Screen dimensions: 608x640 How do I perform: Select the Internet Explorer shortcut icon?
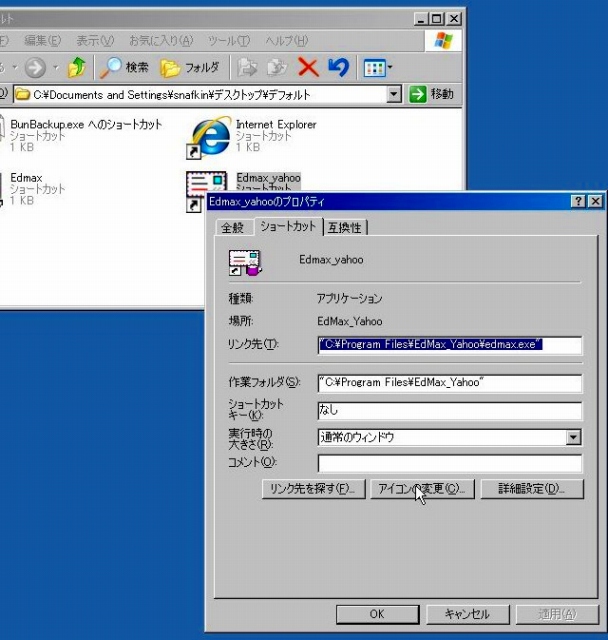pyautogui.click(x=209, y=137)
